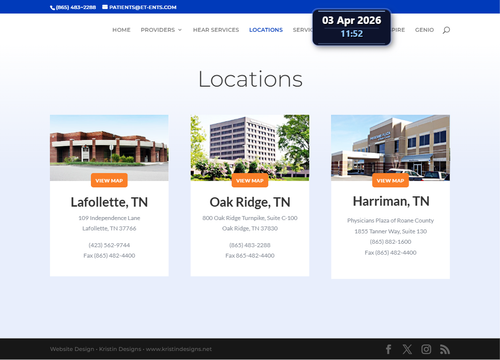Go to the Home menu item
The image size is (500, 360).
121,30
